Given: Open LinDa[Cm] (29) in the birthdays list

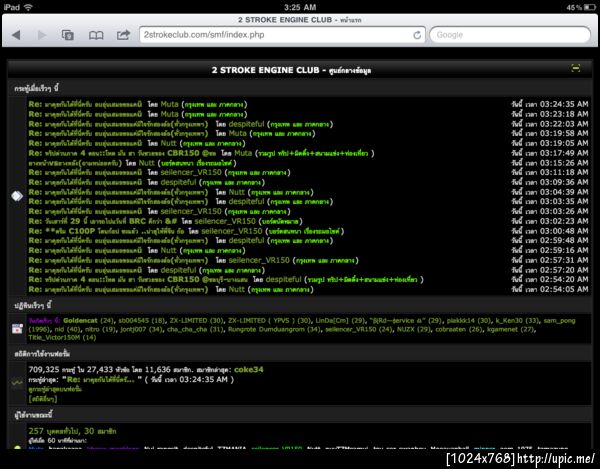Looking at the screenshot, I should (x=340, y=321).
